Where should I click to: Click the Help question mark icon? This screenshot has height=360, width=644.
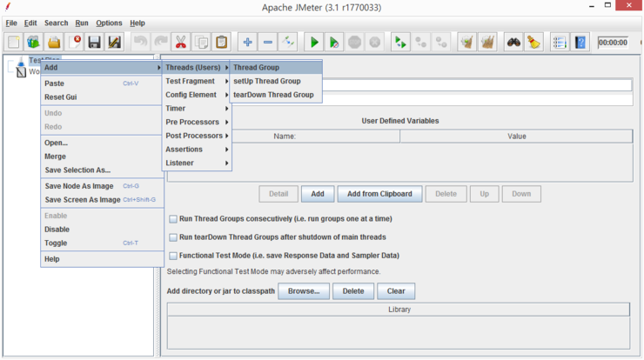[x=580, y=43]
